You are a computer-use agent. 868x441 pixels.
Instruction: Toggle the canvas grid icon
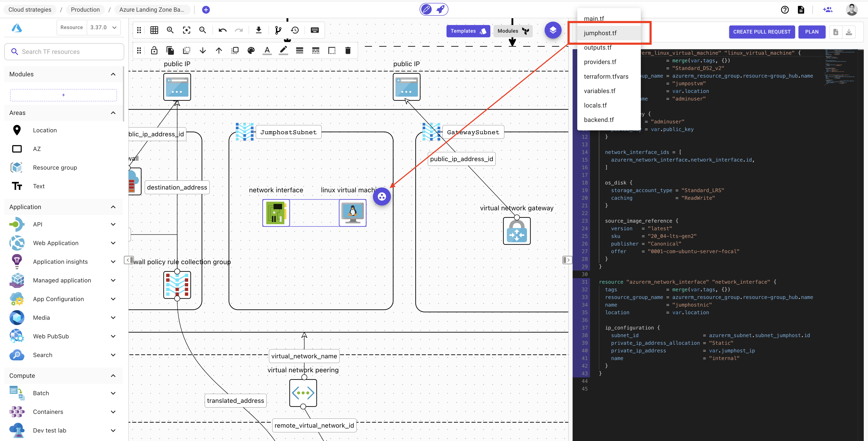click(x=154, y=30)
